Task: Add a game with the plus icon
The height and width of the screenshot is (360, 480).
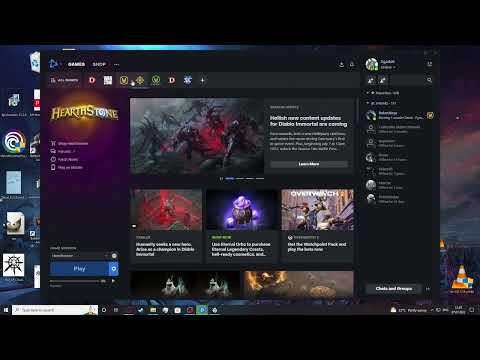Action: [202, 80]
